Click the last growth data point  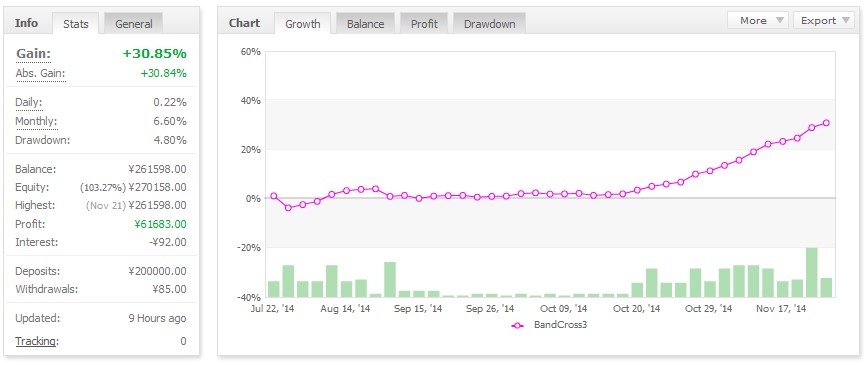[x=826, y=123]
